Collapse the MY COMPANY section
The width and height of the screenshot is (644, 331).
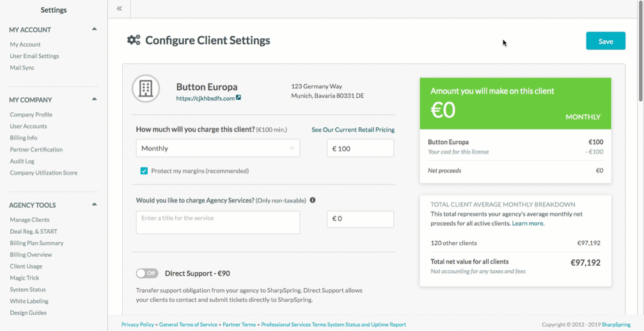[94, 99]
